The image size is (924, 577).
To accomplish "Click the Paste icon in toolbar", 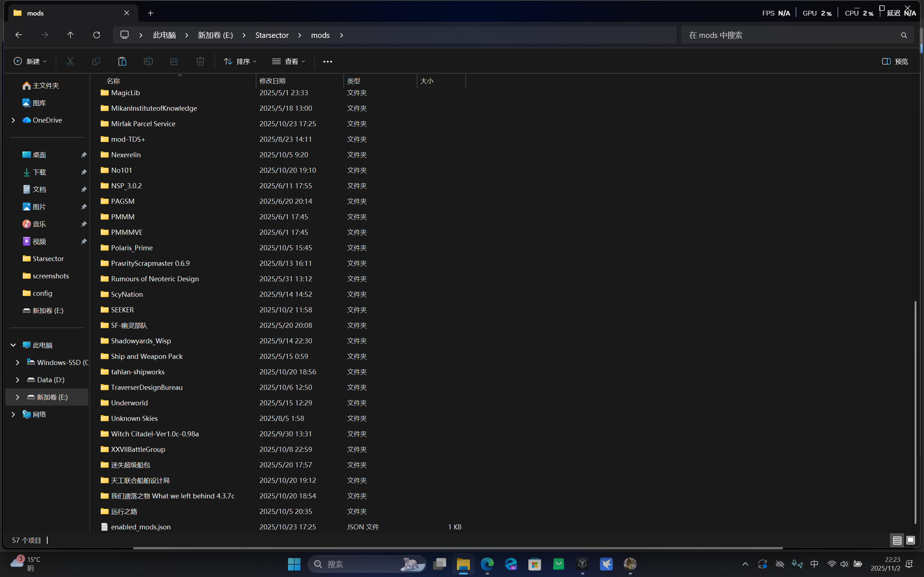I will (x=122, y=61).
